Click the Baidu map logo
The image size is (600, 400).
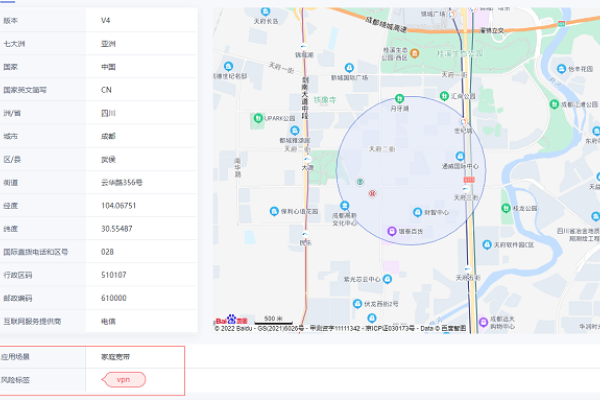coord(232,320)
